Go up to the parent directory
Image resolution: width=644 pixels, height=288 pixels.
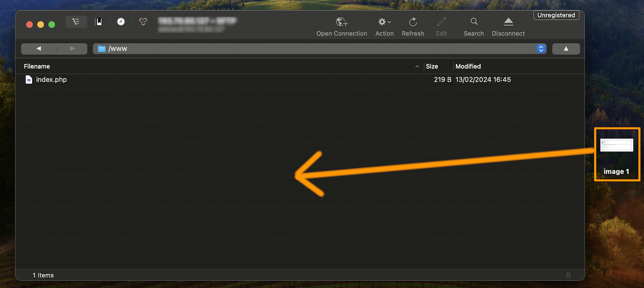pyautogui.click(x=566, y=49)
